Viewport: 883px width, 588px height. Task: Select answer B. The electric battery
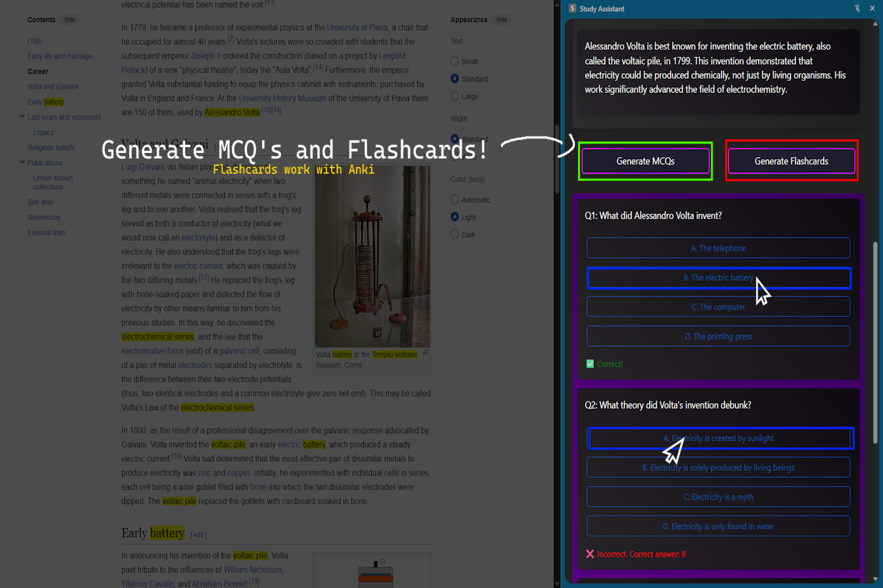718,278
